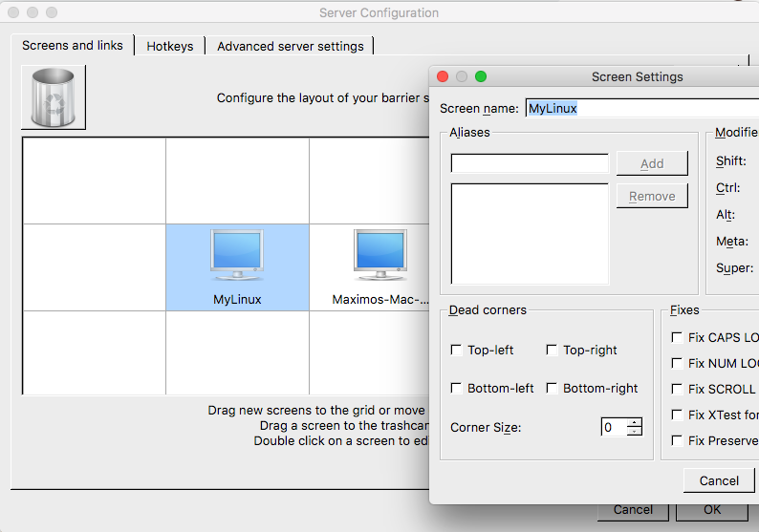Select the MyLinux screen icon

237,257
